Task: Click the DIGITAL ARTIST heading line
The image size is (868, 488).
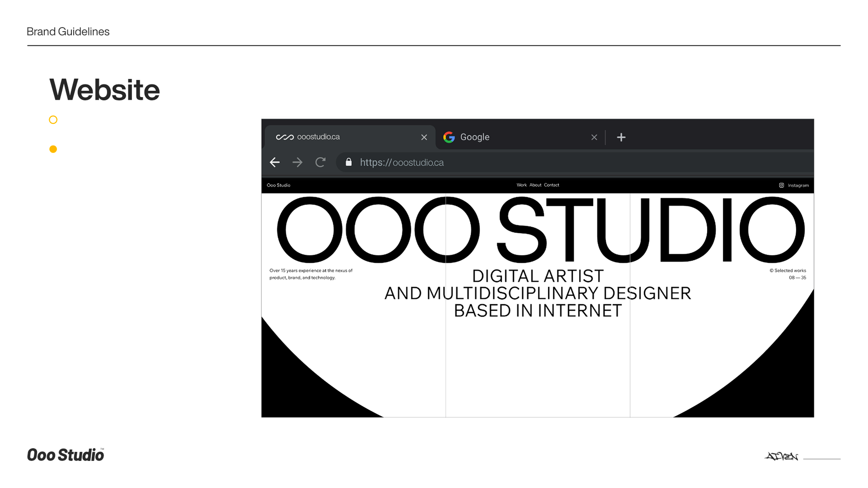Action: pyautogui.click(x=538, y=276)
